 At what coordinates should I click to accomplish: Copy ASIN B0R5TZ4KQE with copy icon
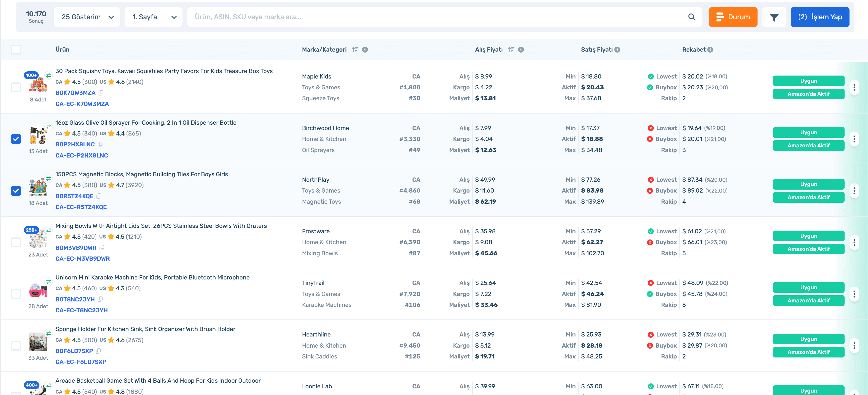pyautogui.click(x=99, y=196)
